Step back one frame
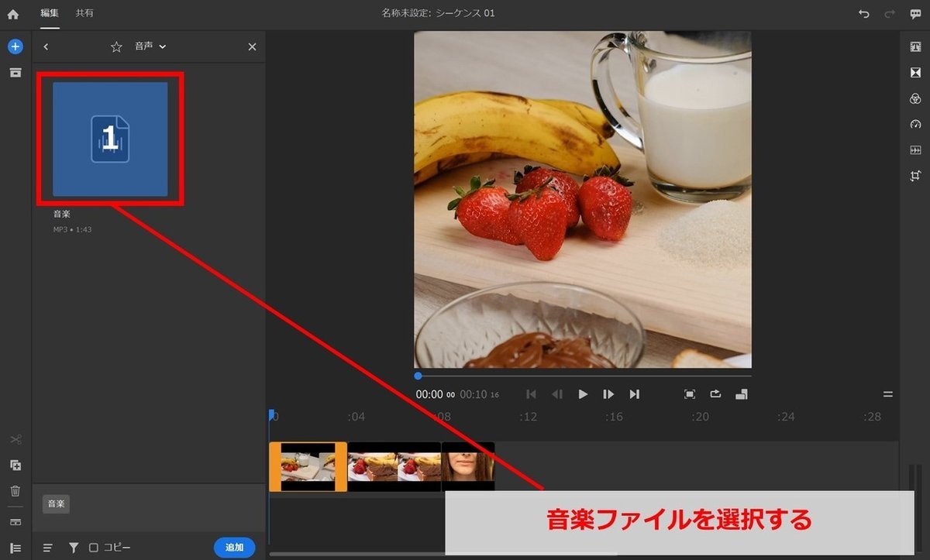 (557, 394)
